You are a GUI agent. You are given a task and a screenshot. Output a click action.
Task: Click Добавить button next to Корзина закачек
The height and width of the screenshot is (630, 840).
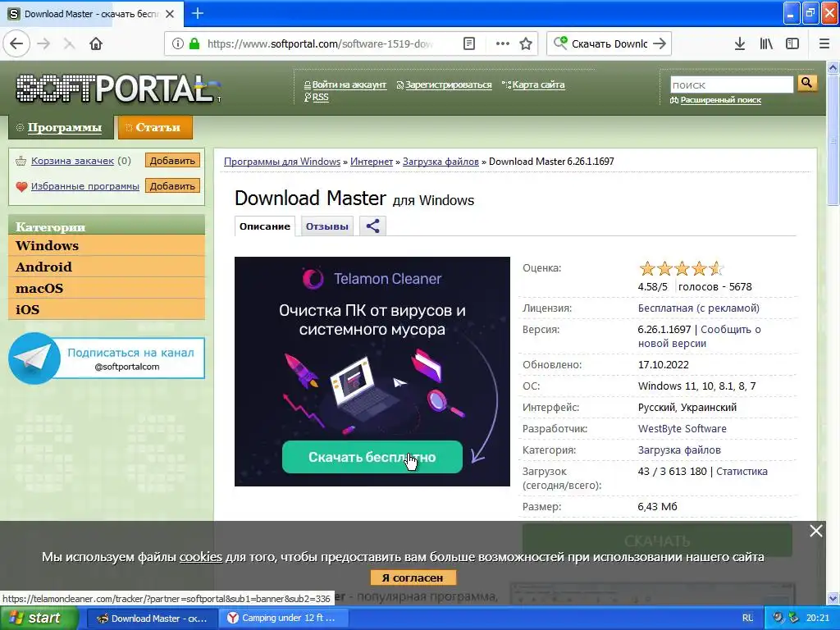pyautogui.click(x=172, y=160)
